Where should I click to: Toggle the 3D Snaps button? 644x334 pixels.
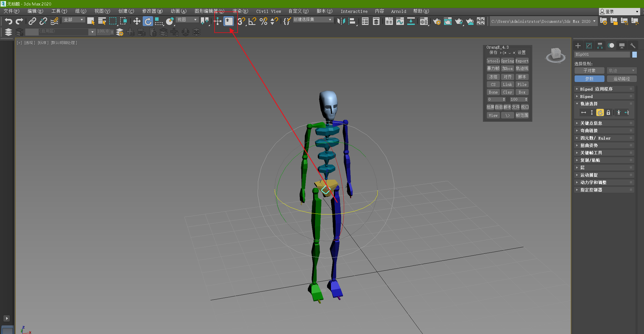click(241, 21)
